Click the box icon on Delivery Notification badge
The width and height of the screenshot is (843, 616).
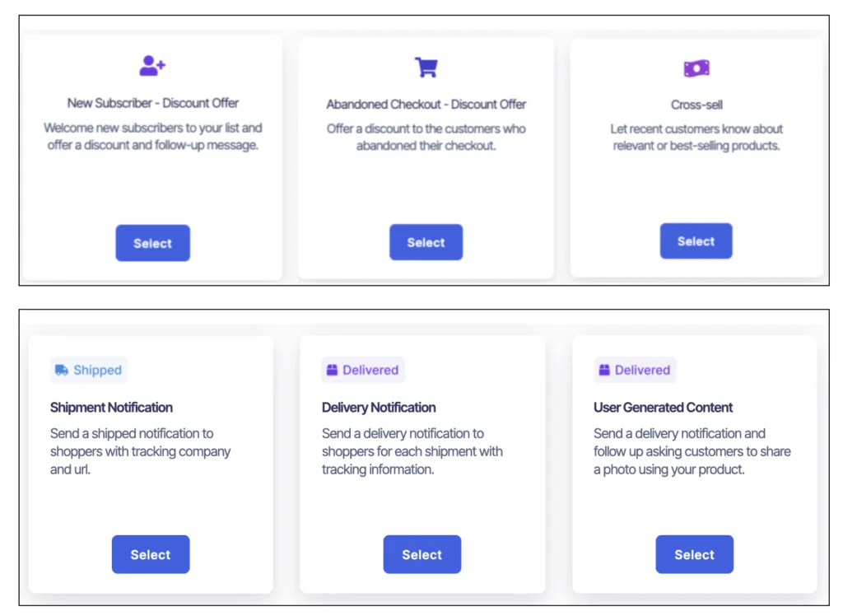tap(333, 370)
